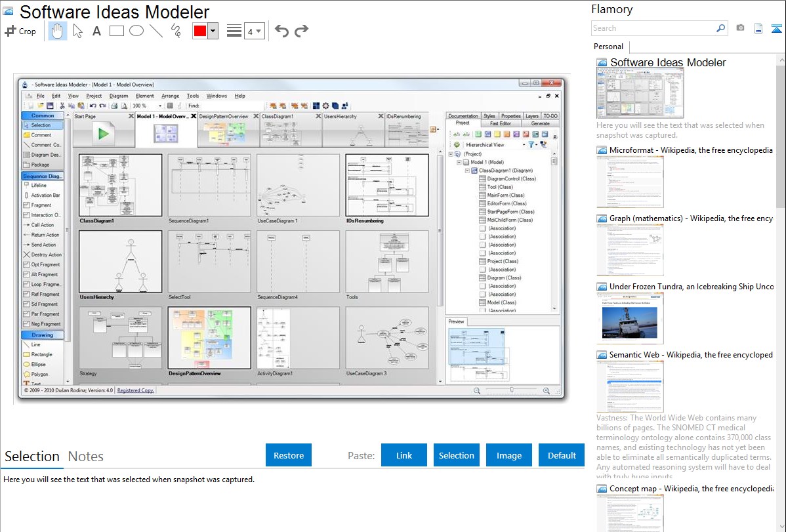Click the red color swatch
The width and height of the screenshot is (786, 532).
point(200,31)
